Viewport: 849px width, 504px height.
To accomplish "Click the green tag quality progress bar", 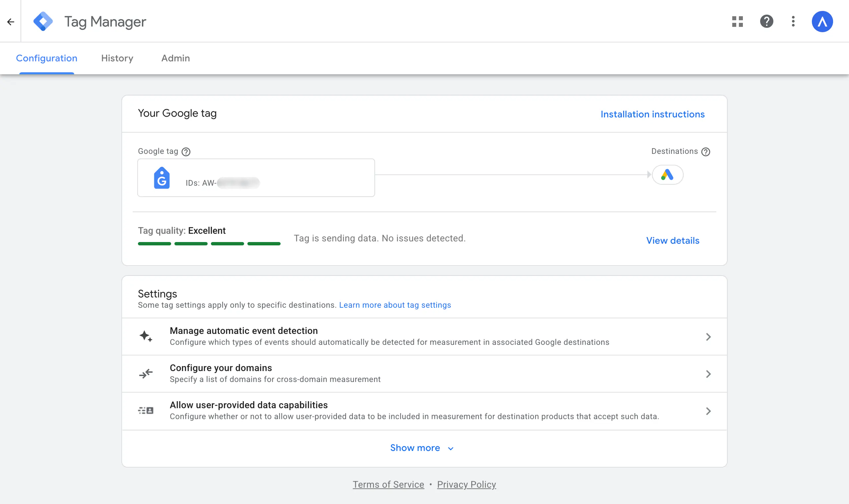I will (x=209, y=243).
